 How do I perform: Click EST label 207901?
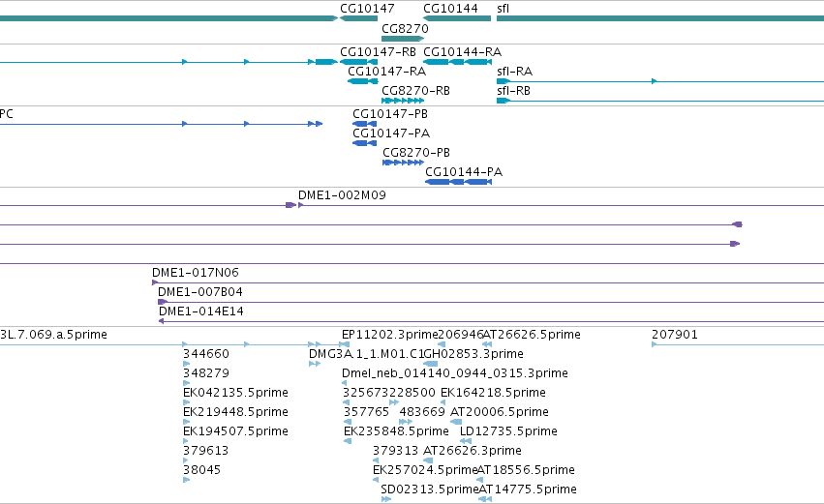coord(675,335)
